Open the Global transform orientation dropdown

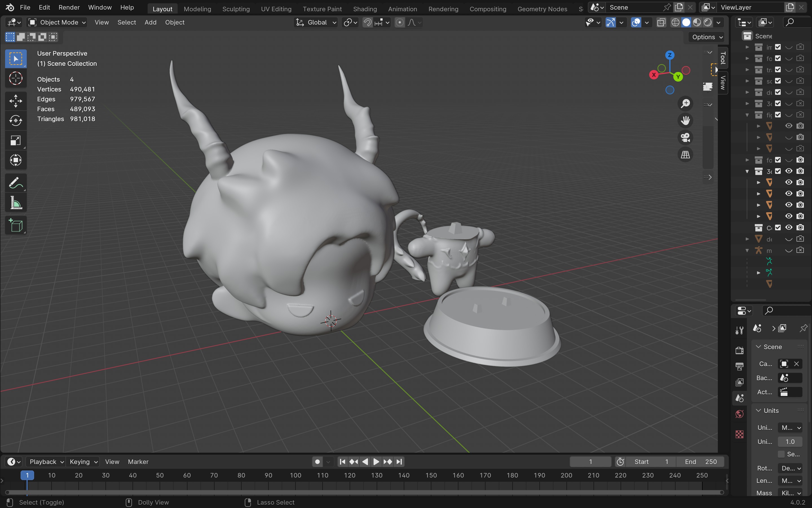[x=316, y=23]
